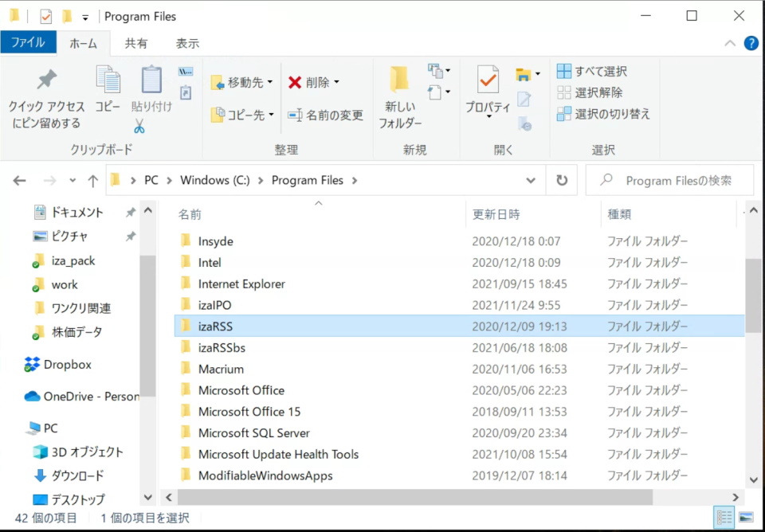
Task: Sort by the 名前 column header
Action: tap(319, 214)
